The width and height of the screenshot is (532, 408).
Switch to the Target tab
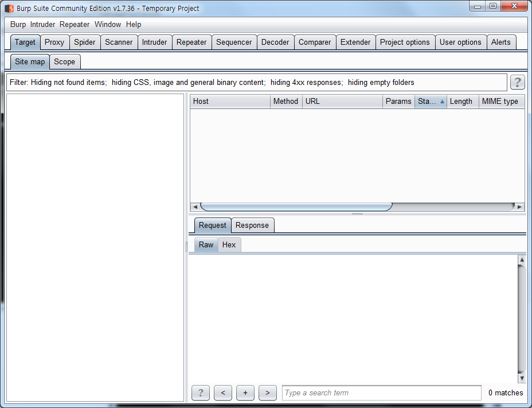click(25, 42)
